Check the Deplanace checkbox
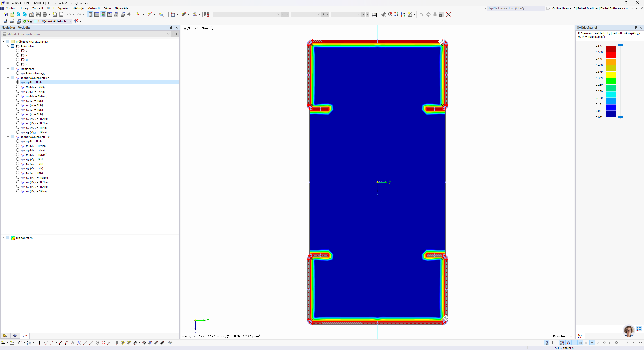The height and width of the screenshot is (350, 644). 13,69
